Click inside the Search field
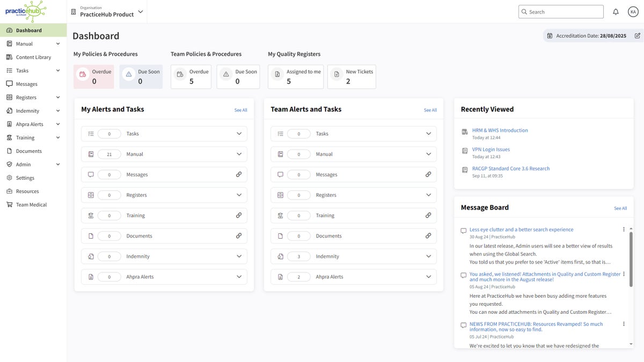This screenshot has height=362, width=644. coord(560,11)
